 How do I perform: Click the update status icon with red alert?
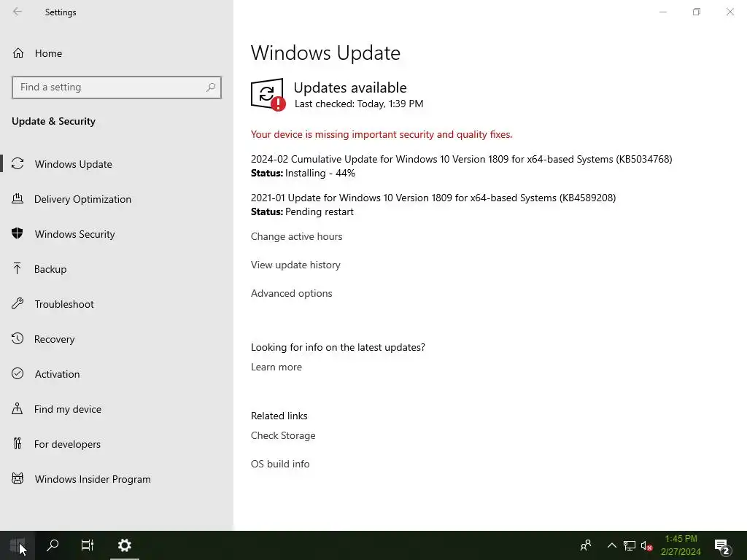pos(268,95)
